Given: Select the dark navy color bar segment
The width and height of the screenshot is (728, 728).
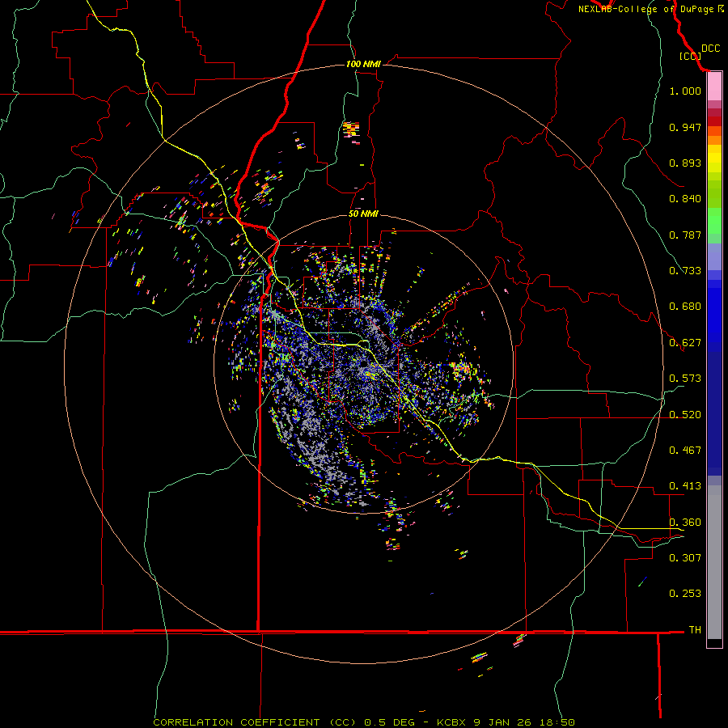Looking at the screenshot, I should click(x=714, y=413).
